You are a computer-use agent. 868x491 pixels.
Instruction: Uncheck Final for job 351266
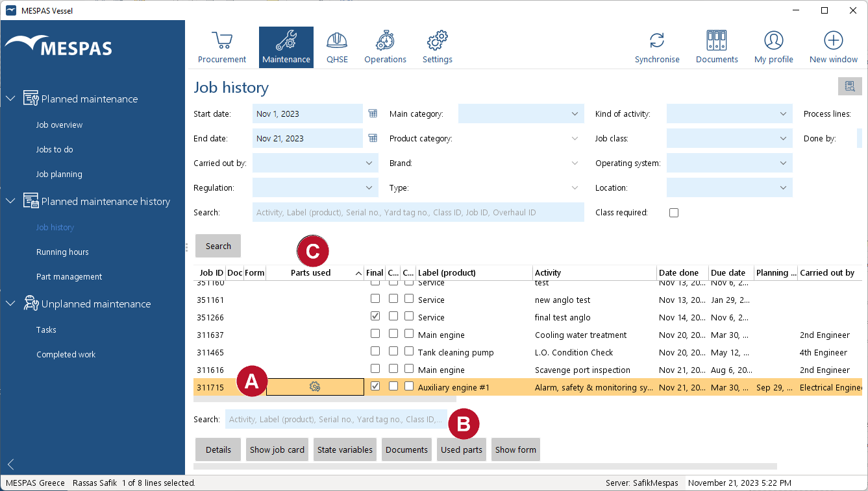(375, 317)
